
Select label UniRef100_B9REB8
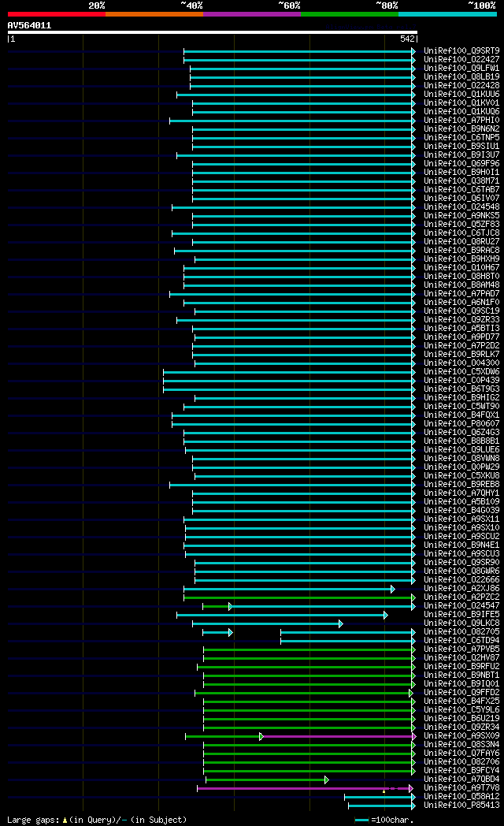click(x=461, y=485)
